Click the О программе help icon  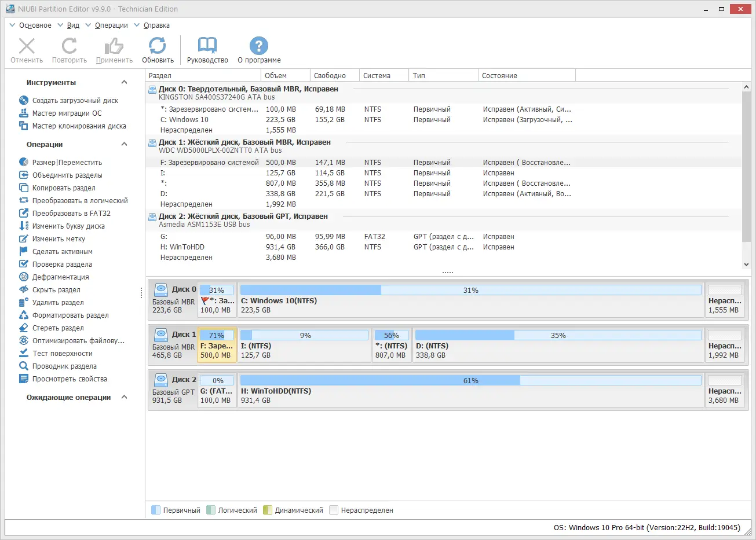coord(259,50)
